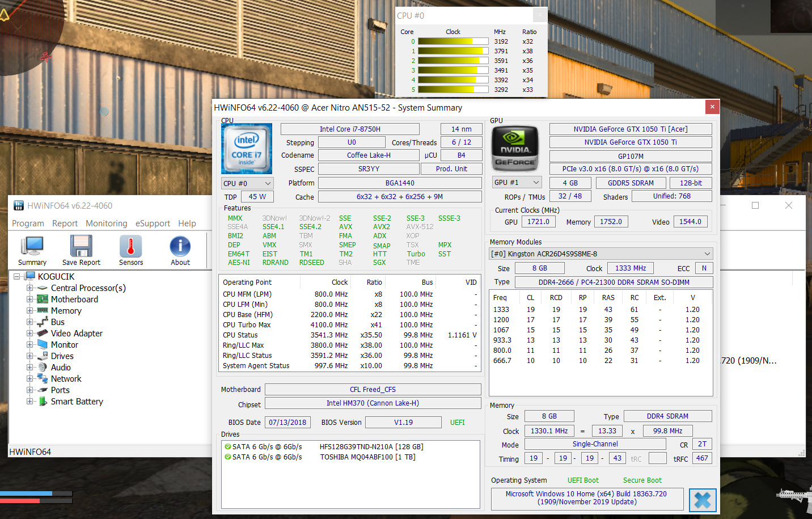The width and height of the screenshot is (812, 519).
Task: Open the Program menu
Action: click(x=28, y=223)
